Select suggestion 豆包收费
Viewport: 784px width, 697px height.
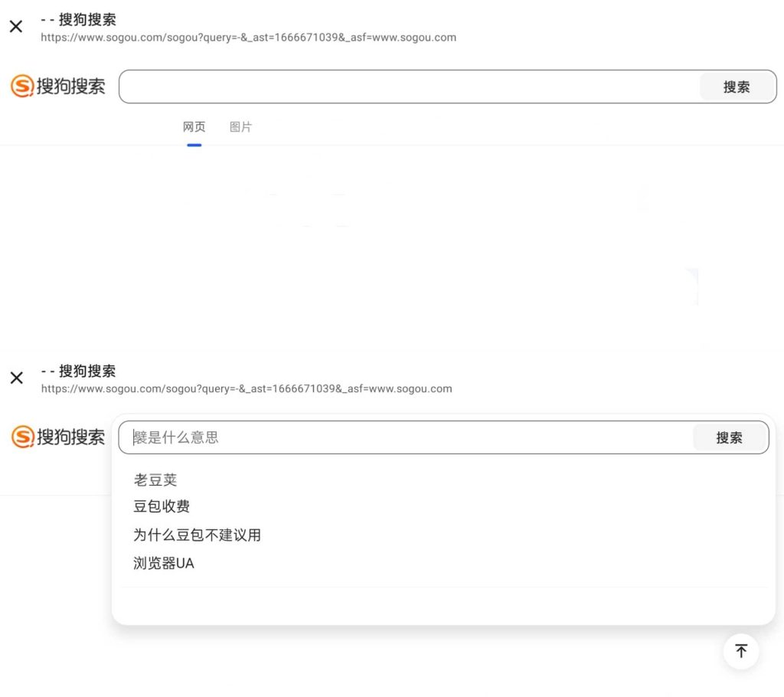162,506
